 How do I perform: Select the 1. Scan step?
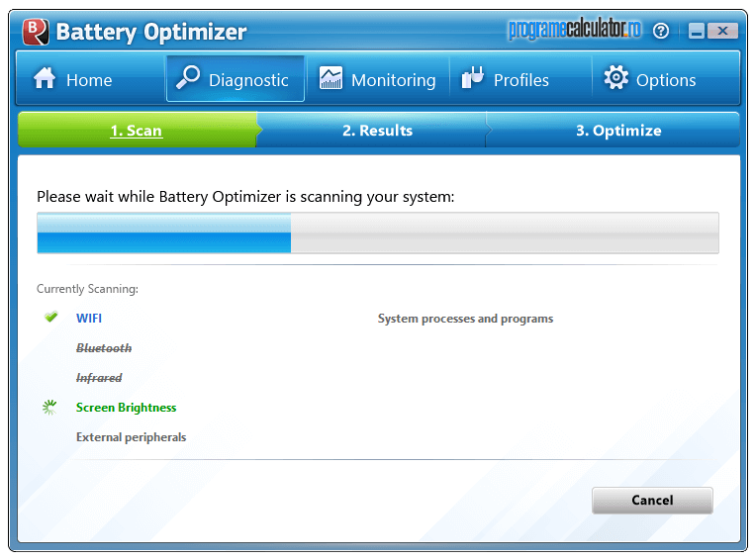pos(138,130)
